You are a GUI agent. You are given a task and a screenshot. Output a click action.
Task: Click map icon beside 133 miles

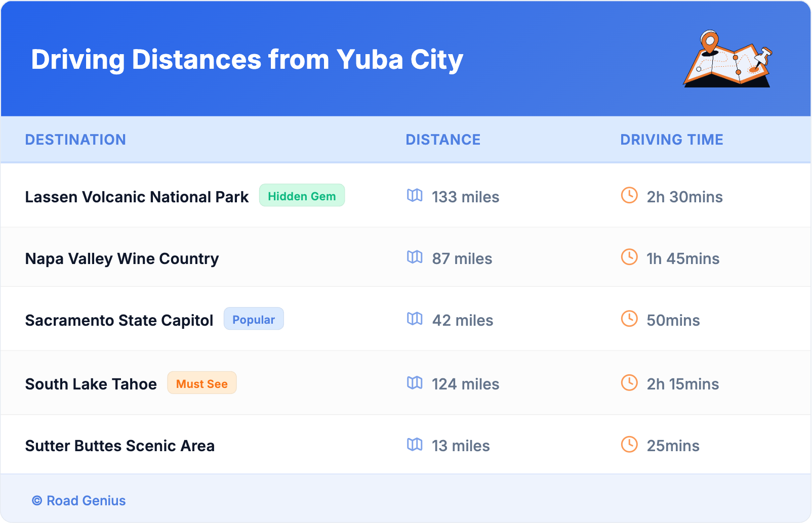pos(415,195)
